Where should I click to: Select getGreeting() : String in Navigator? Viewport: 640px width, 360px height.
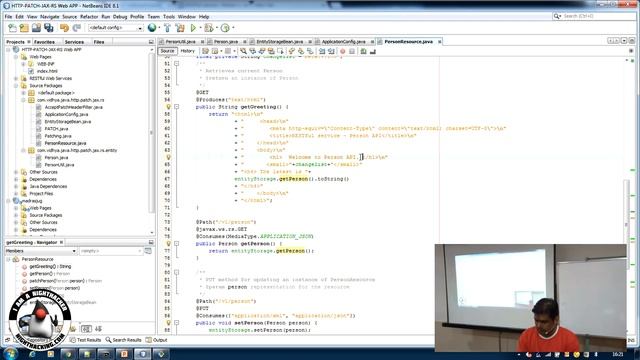point(50,267)
